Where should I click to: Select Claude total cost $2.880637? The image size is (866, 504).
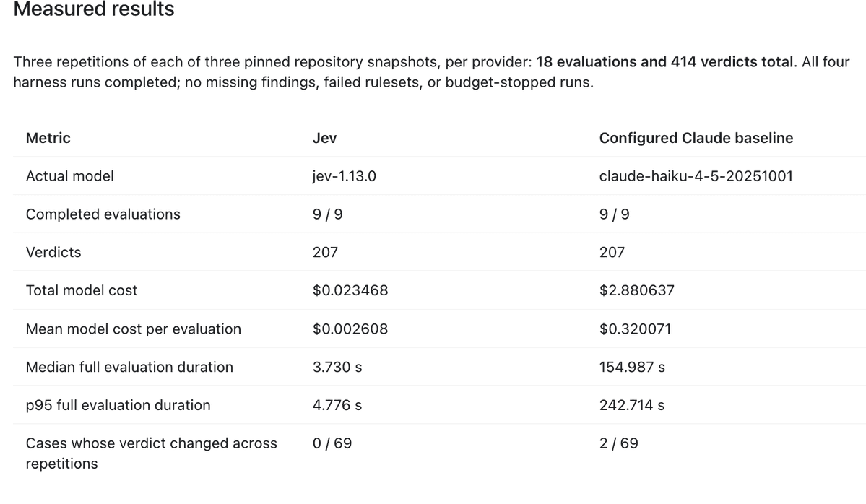pos(637,290)
